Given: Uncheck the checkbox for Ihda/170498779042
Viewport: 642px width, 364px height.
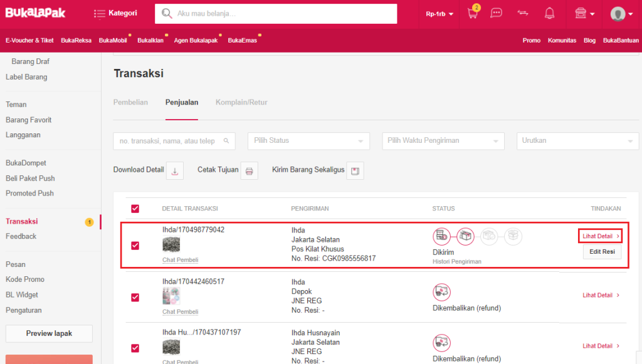Looking at the screenshot, I should coord(135,246).
